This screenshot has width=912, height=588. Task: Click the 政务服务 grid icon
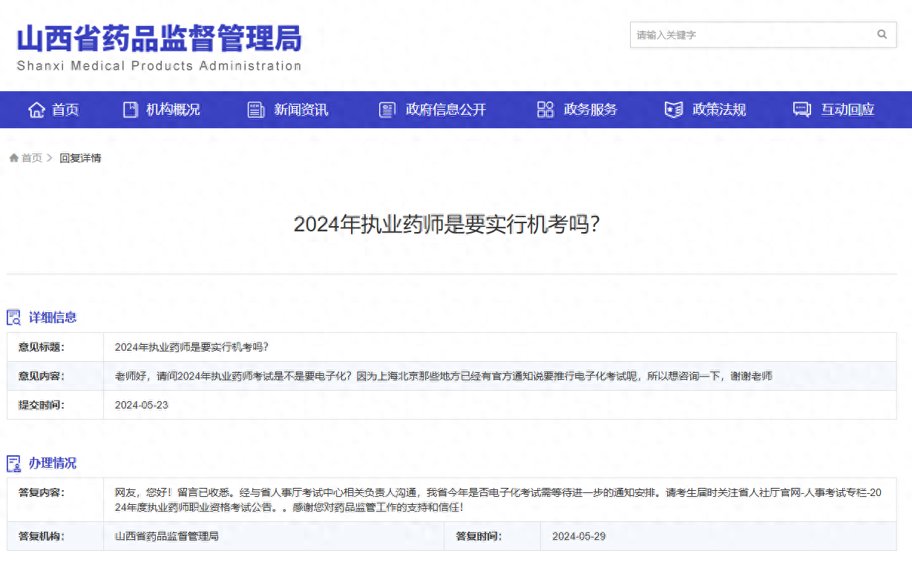click(x=545, y=110)
